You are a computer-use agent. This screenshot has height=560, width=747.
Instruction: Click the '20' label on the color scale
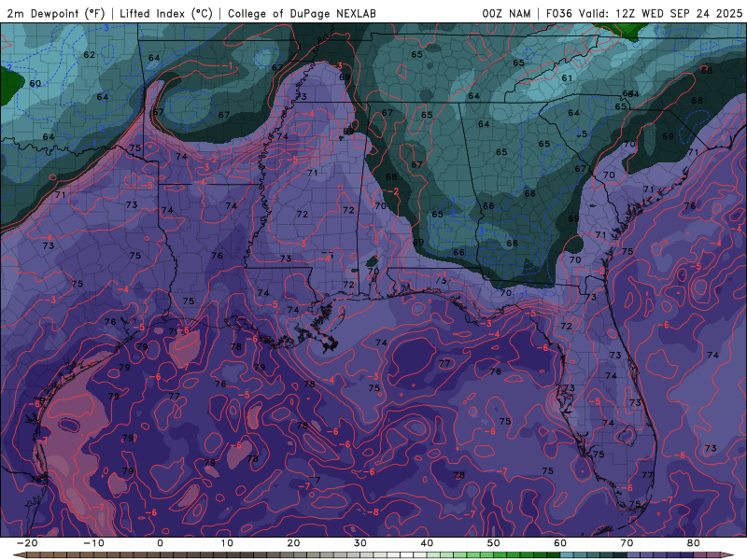click(x=293, y=543)
